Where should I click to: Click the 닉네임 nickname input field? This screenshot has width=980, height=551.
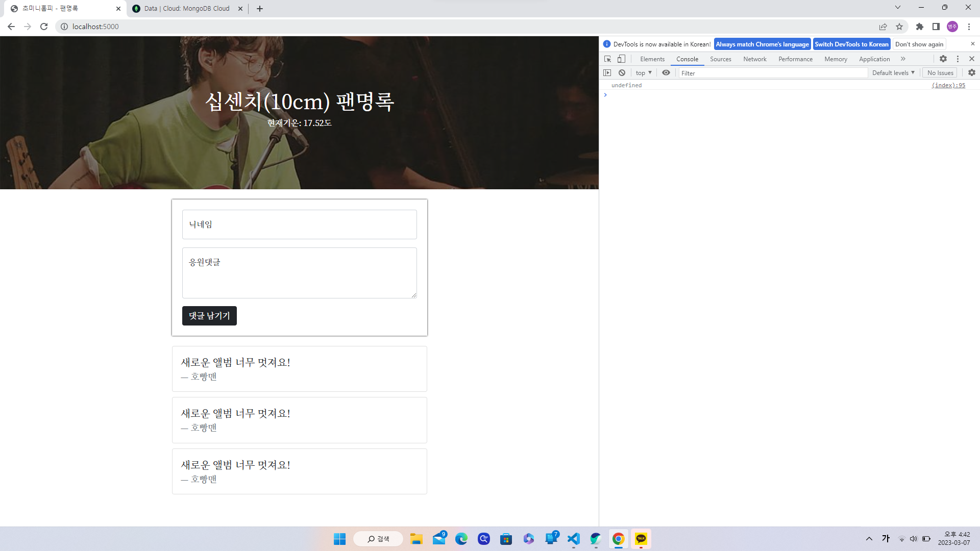point(300,224)
